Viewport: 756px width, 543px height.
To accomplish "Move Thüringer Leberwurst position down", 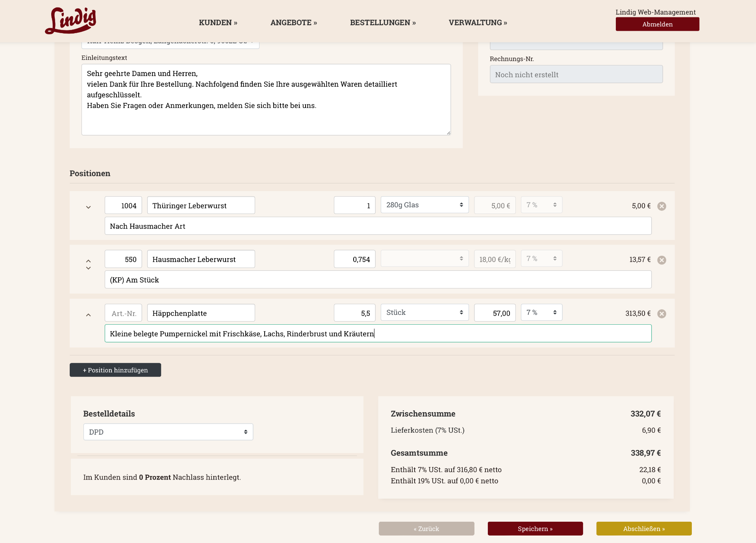I will pyautogui.click(x=88, y=207).
